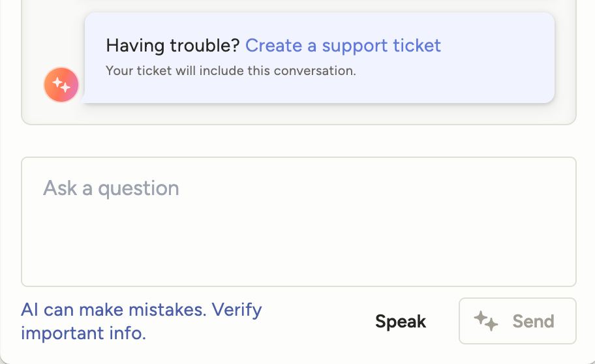Click into the Ask a question field
This screenshot has height=364, width=595.
[x=298, y=222]
